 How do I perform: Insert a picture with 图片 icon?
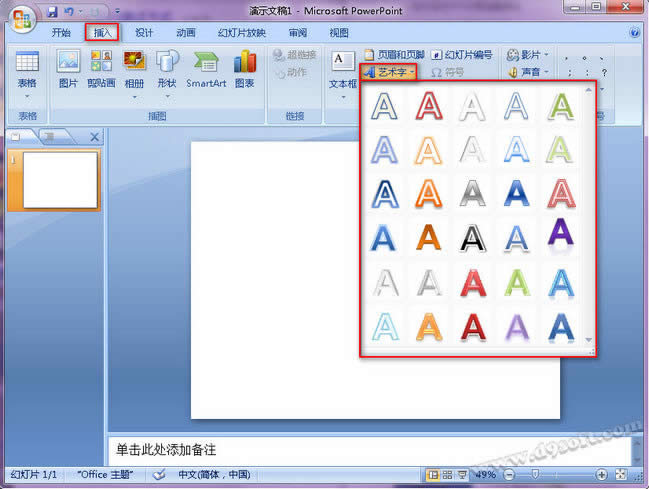[x=68, y=69]
